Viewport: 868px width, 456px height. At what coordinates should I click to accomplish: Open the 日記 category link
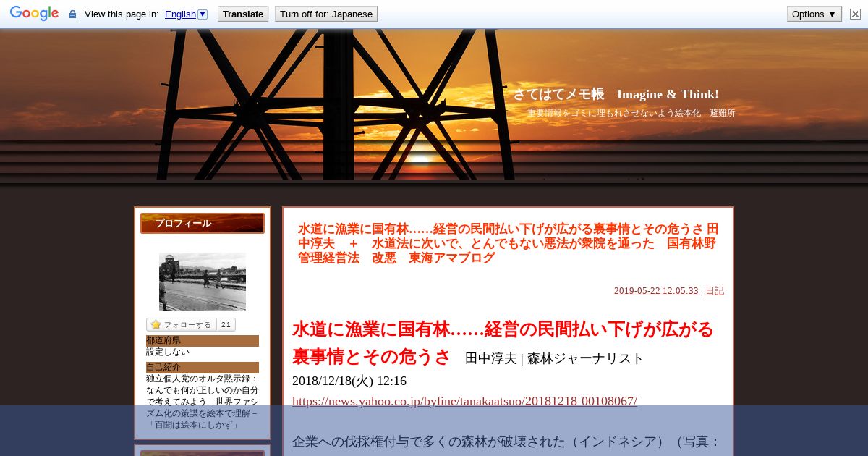pyautogui.click(x=715, y=291)
